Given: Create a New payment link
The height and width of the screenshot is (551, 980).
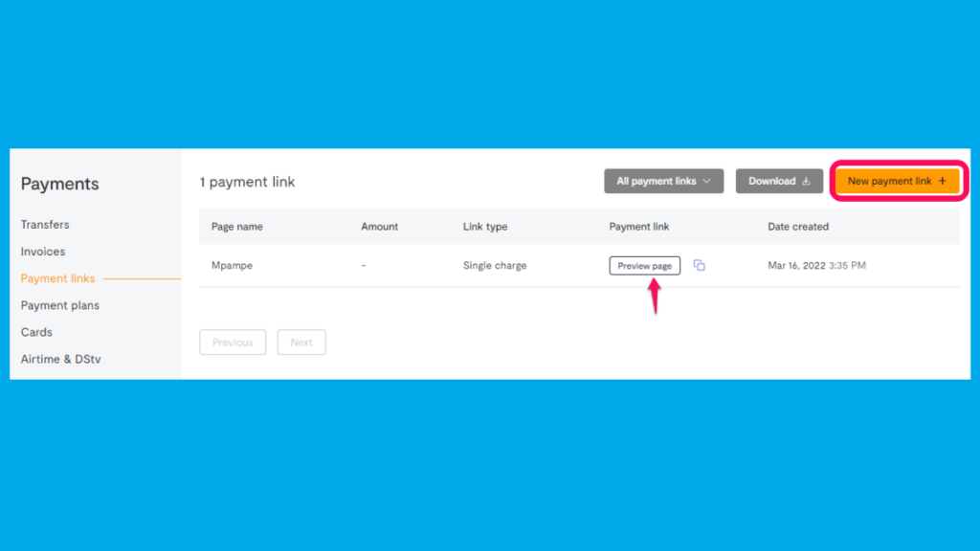Looking at the screenshot, I should click(898, 181).
